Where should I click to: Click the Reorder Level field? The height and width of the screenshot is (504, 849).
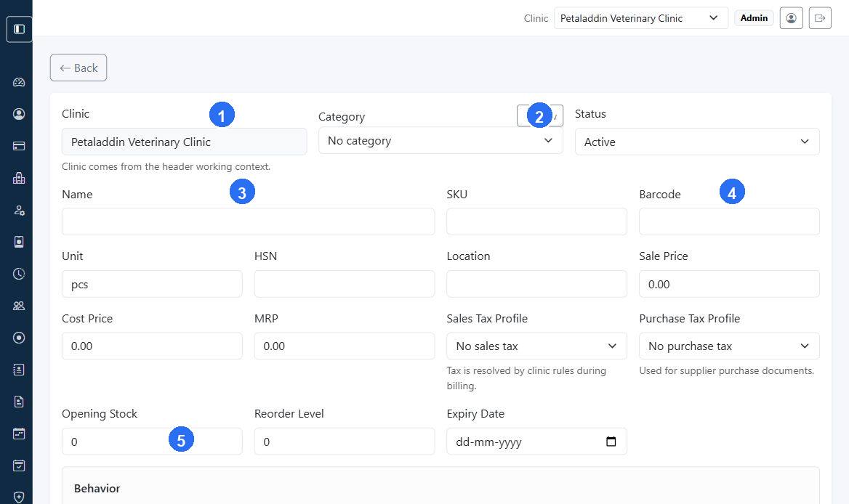[x=345, y=442]
